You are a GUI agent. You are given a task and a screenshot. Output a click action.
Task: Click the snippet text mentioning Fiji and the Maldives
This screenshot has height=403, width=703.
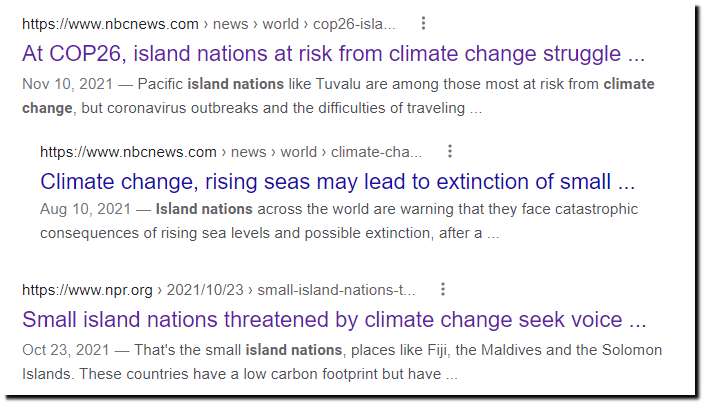tap(398, 350)
